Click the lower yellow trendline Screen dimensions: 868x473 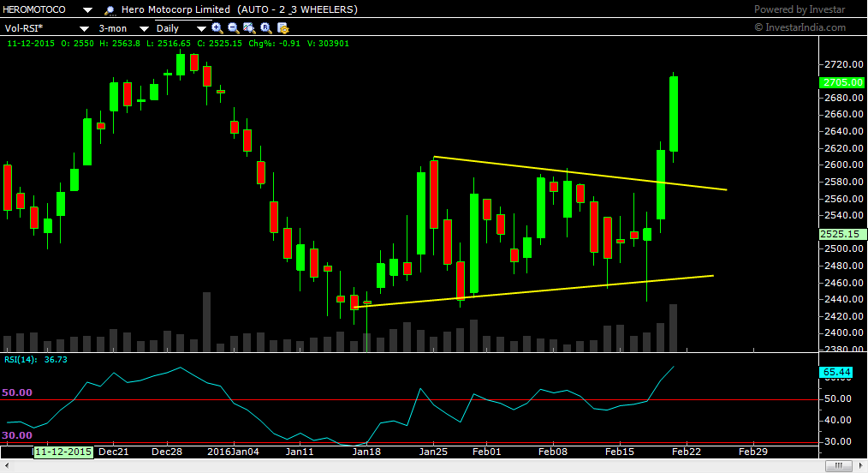(x=533, y=290)
